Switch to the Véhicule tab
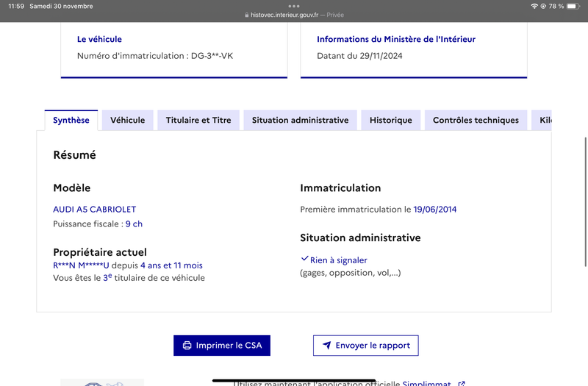 tap(127, 120)
